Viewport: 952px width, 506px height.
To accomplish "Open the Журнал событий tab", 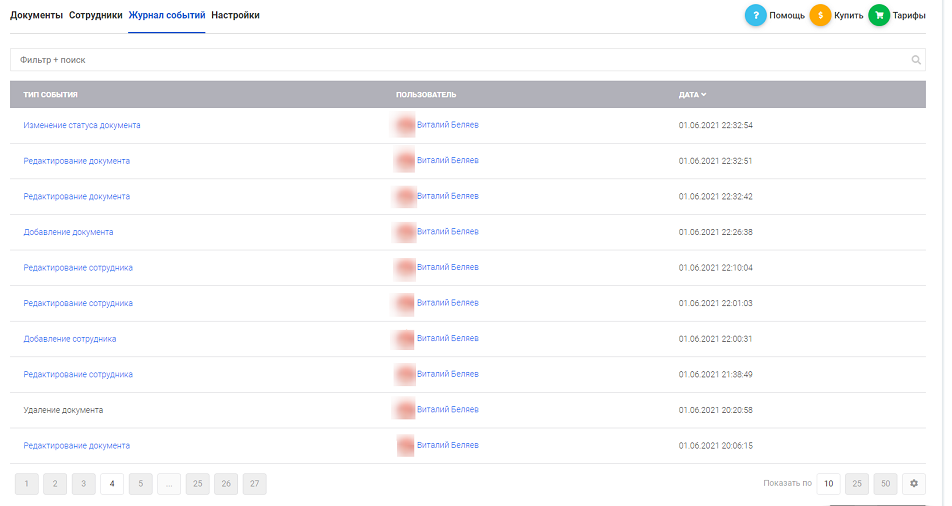I will pyautogui.click(x=167, y=15).
